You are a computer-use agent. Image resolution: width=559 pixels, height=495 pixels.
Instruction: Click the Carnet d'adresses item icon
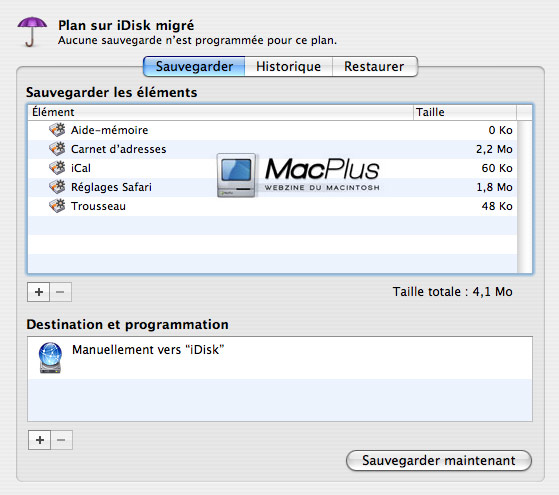[x=57, y=149]
